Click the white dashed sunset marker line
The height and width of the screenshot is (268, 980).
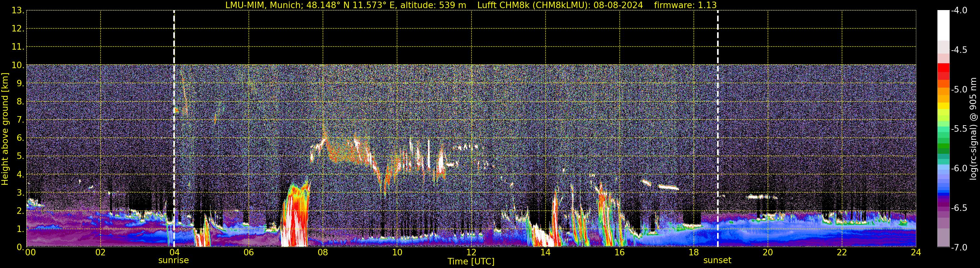tap(718, 129)
